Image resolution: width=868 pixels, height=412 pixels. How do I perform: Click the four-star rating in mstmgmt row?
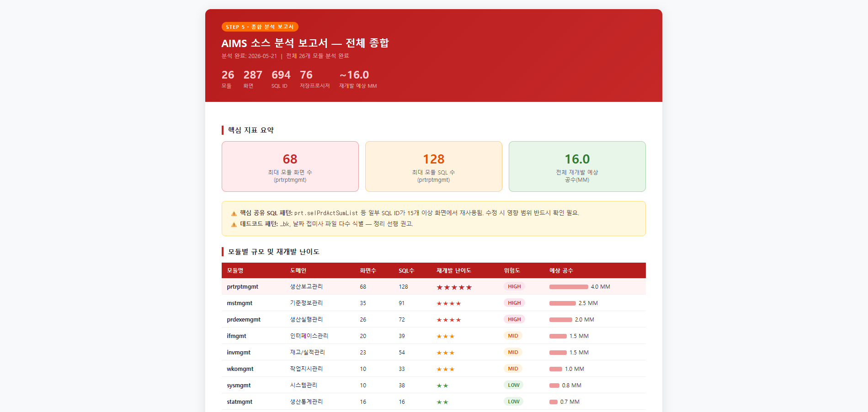click(x=449, y=303)
